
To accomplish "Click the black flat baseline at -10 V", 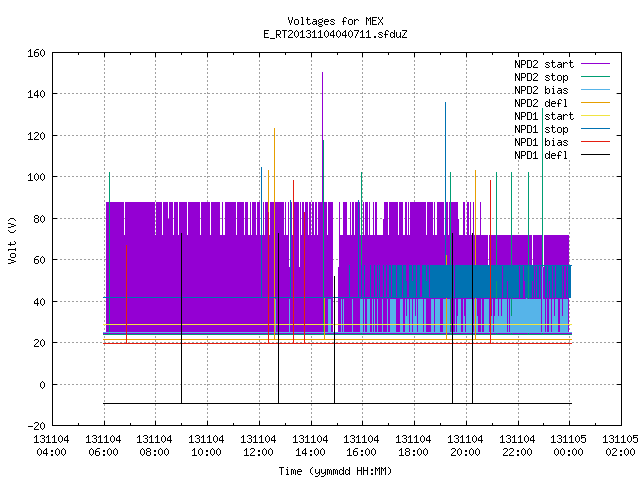I will [338, 403].
